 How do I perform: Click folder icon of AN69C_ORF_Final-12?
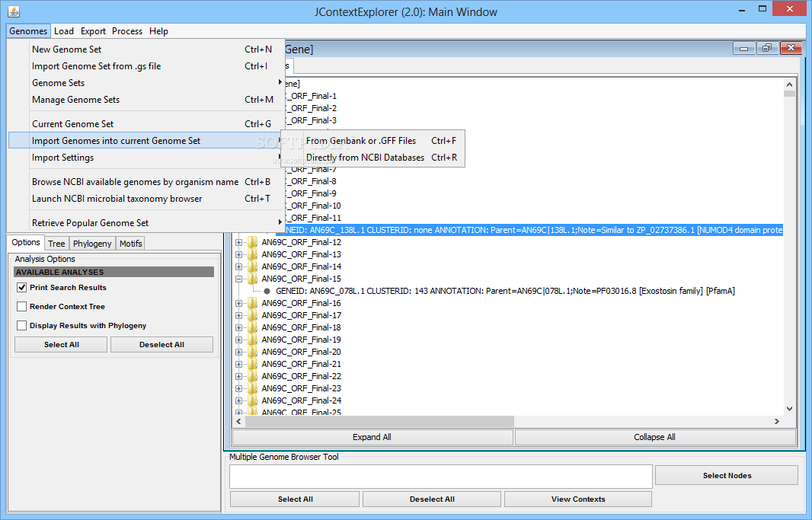click(253, 242)
